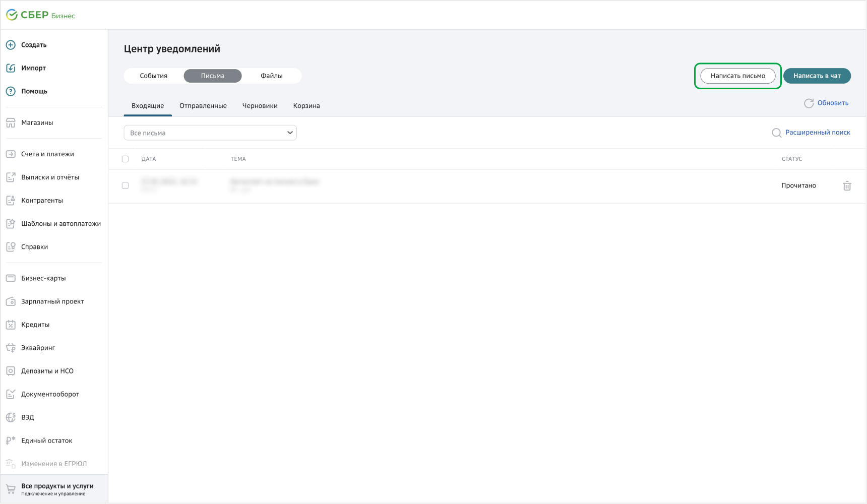Click the Эквайринг icon
Screen dimensions: 867x504
pos(11,348)
